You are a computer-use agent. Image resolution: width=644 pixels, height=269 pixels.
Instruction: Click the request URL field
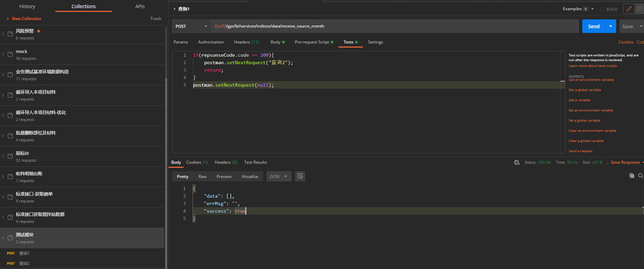coord(395,26)
